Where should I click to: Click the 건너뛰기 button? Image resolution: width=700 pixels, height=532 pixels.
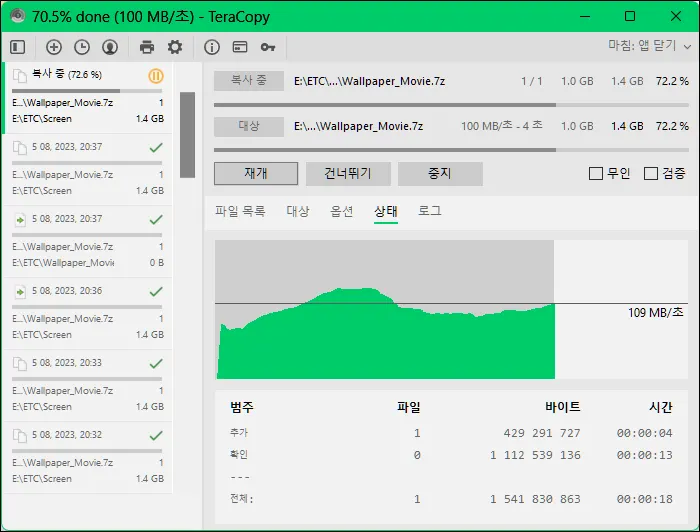(348, 173)
